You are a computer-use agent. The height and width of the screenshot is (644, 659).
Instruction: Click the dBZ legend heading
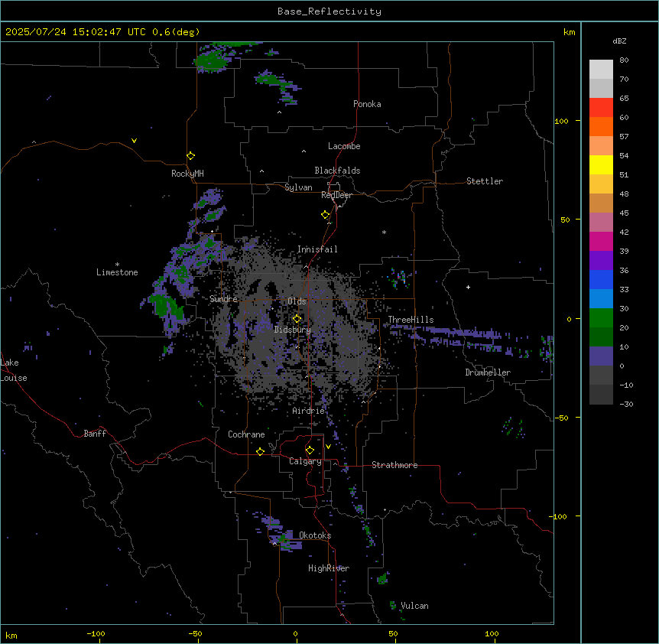click(619, 41)
